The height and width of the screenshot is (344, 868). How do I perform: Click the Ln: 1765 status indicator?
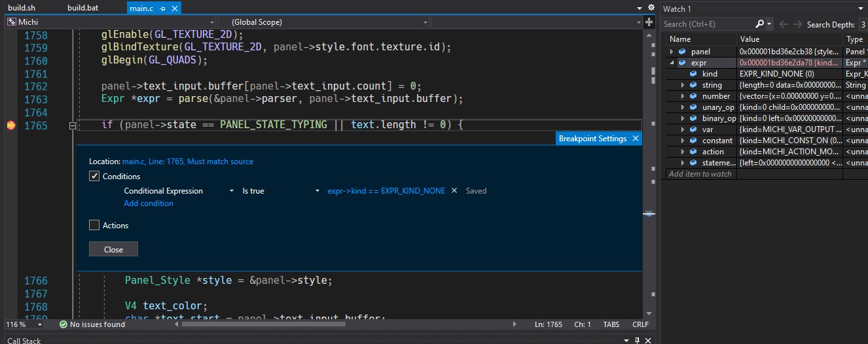point(549,324)
